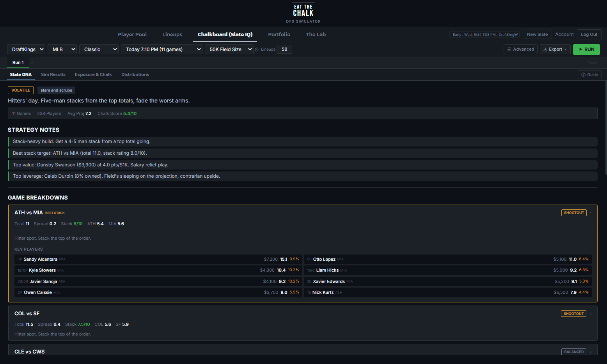Select the Sandy Alcantara player row
This screenshot has width=607, height=364.
point(158,260)
